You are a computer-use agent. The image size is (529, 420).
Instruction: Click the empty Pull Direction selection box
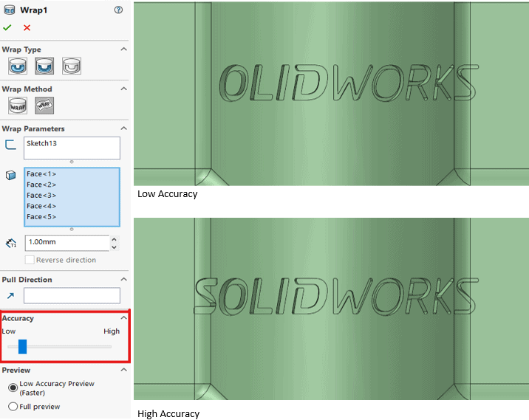tap(72, 295)
